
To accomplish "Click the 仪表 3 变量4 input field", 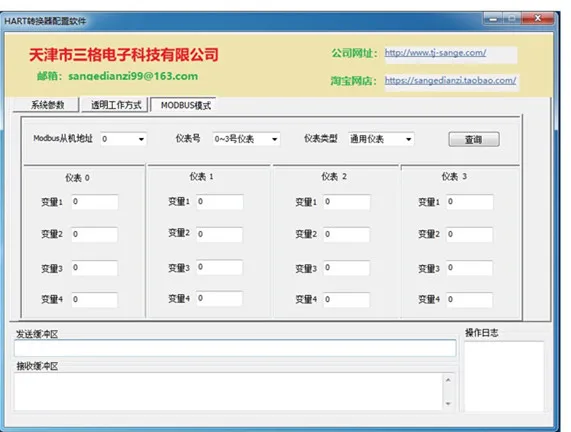I will [x=470, y=299].
